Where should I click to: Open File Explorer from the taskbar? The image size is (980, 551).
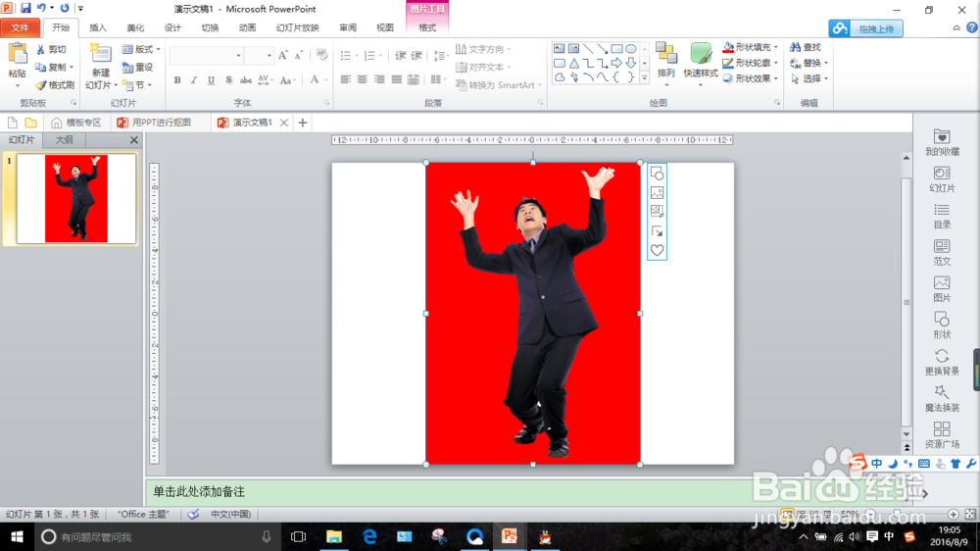pos(334,536)
